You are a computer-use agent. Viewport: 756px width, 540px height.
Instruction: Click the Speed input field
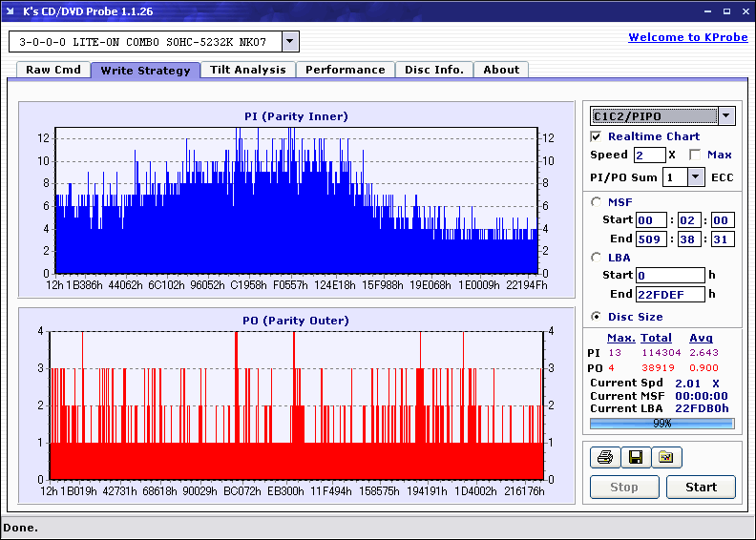[x=649, y=155]
